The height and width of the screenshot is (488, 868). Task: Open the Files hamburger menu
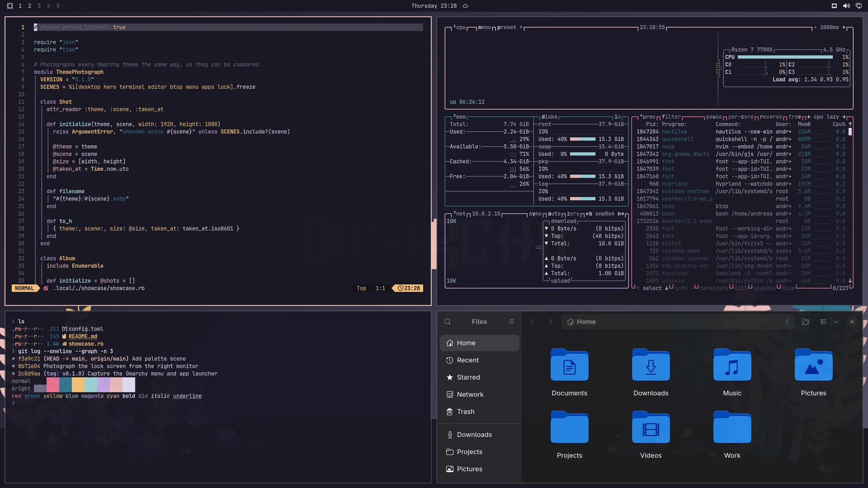pyautogui.click(x=511, y=322)
